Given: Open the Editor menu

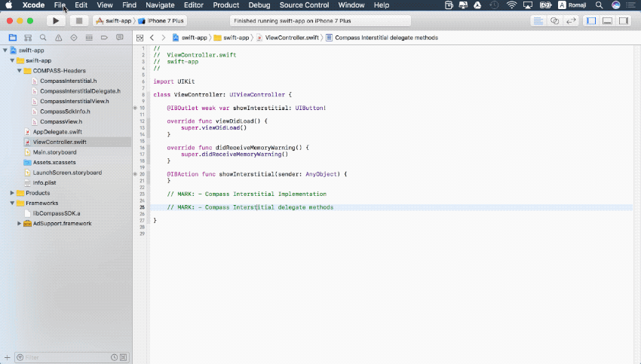Looking at the screenshot, I should pos(194,5).
